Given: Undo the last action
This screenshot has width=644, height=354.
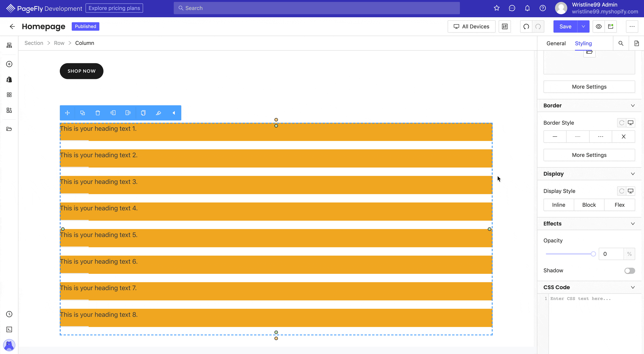Looking at the screenshot, I should point(526,26).
